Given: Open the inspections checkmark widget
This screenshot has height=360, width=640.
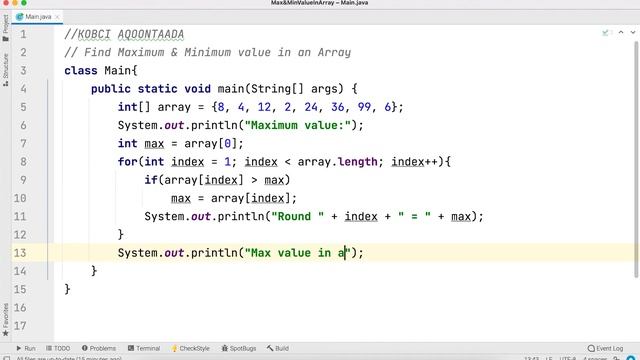Looking at the screenshot, I should (x=605, y=33).
